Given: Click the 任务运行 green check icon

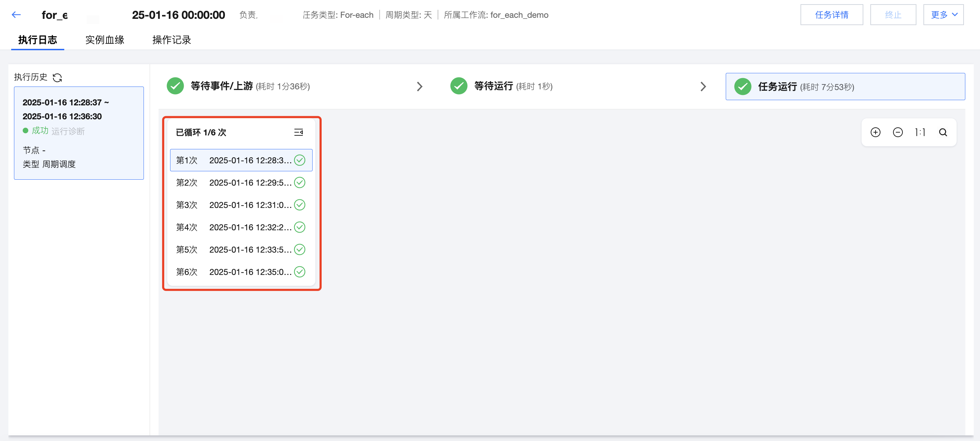Looking at the screenshot, I should click(742, 87).
